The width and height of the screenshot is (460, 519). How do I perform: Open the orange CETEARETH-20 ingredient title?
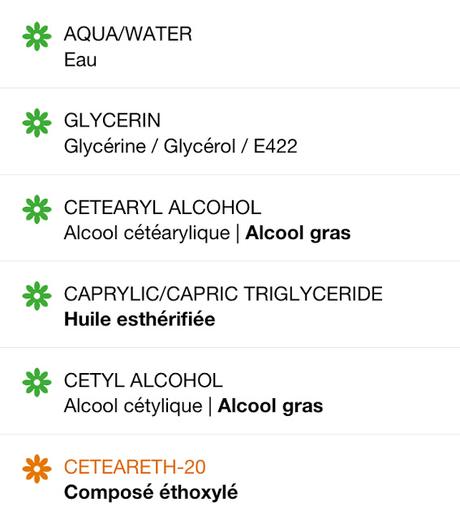pos(135,467)
